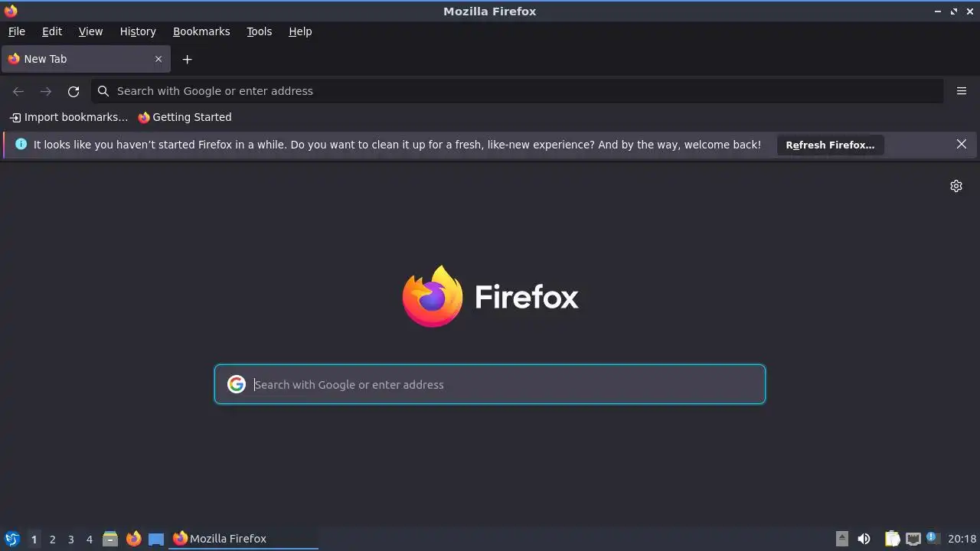Launch the file manager from the panel
980x551 pixels.
tap(110, 539)
